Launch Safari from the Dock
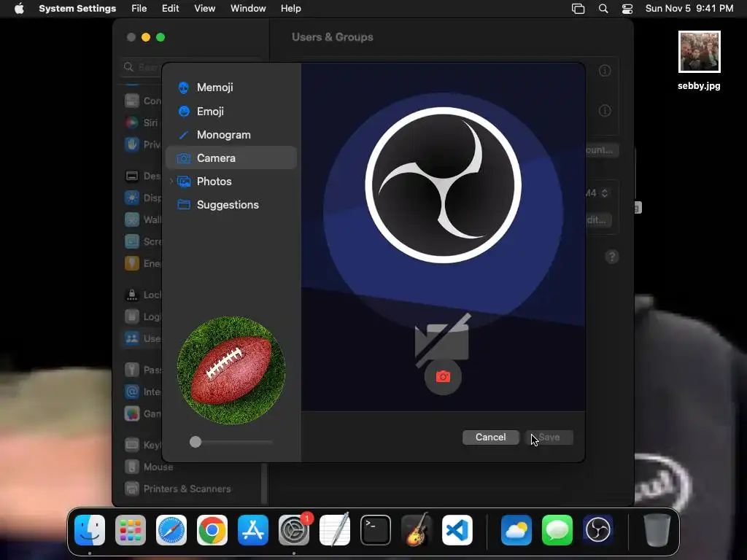 point(171,530)
